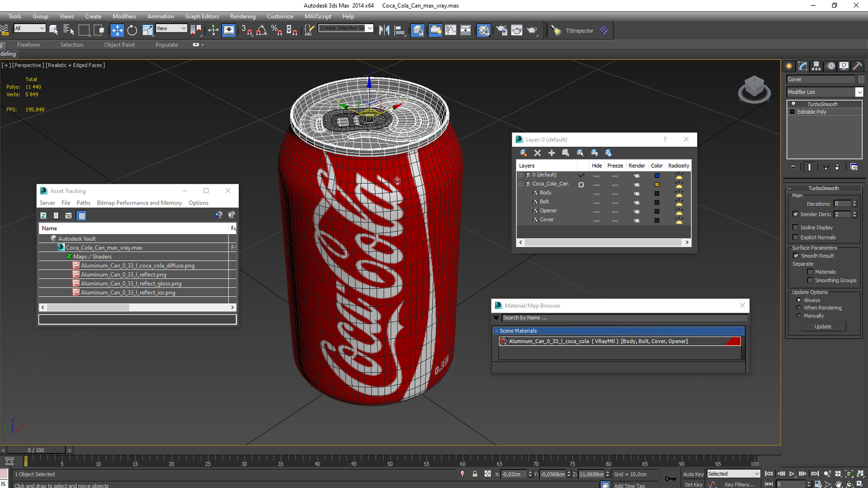Collapse the Coca_Cola_Can layer tree

(520, 184)
